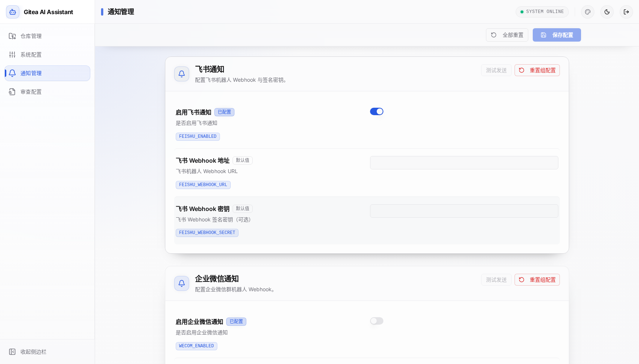The height and width of the screenshot is (364, 639).
Task: Open 仓库管理 in the sidebar menu
Action: [x=47, y=36]
